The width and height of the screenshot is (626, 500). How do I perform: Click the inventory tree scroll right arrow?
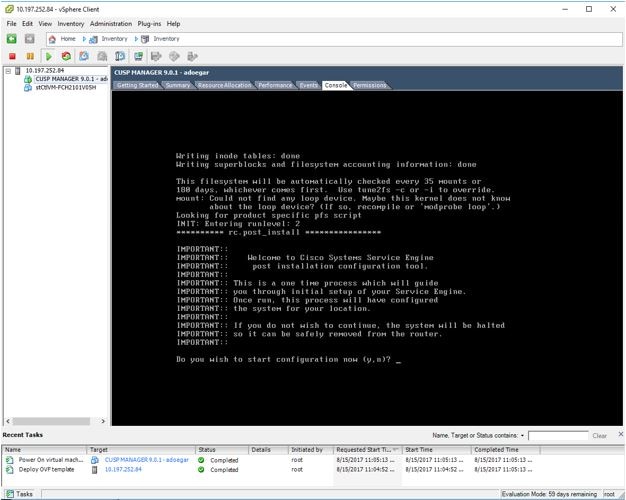point(103,421)
